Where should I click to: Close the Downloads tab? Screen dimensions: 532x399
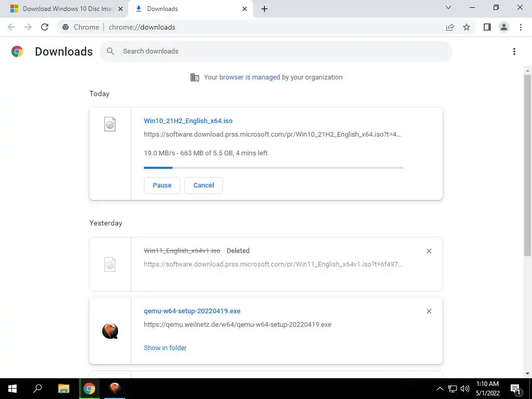pyautogui.click(x=245, y=9)
